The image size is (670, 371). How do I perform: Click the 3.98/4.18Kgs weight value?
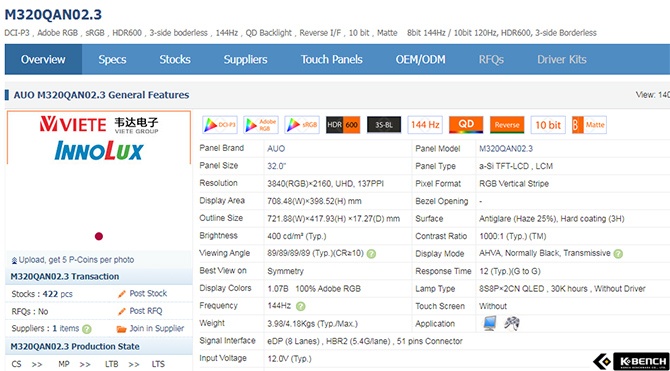(x=312, y=324)
